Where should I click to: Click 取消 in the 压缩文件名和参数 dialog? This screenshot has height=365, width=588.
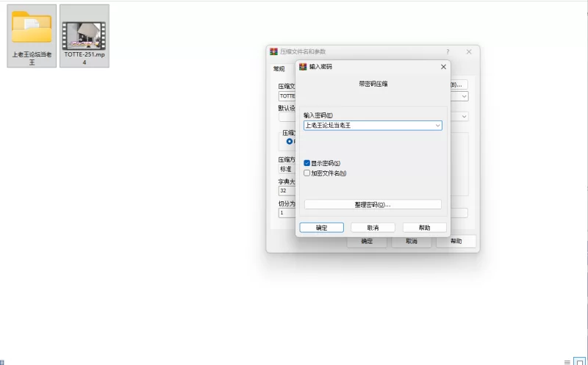tap(412, 242)
